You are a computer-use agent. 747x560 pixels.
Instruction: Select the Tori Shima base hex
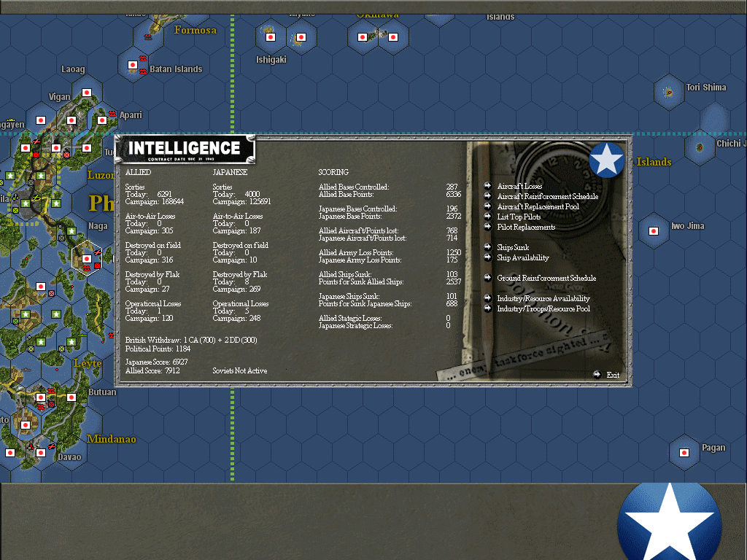(x=669, y=93)
